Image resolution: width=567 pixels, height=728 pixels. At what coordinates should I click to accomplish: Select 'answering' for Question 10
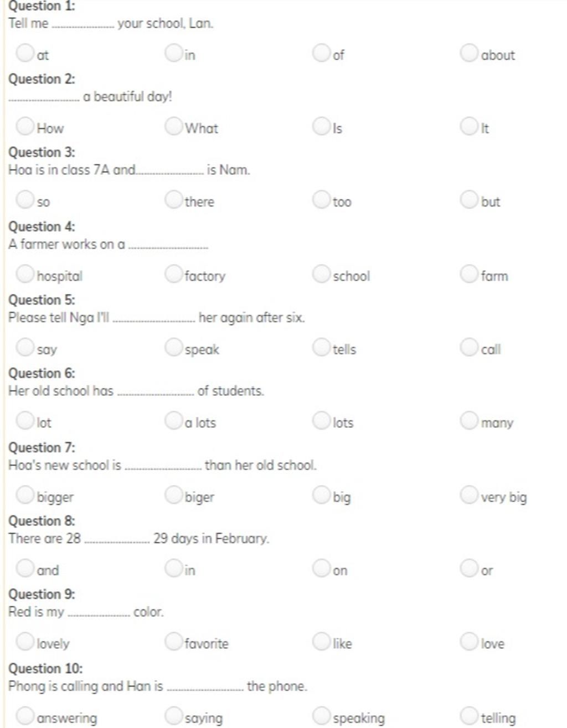24,715
